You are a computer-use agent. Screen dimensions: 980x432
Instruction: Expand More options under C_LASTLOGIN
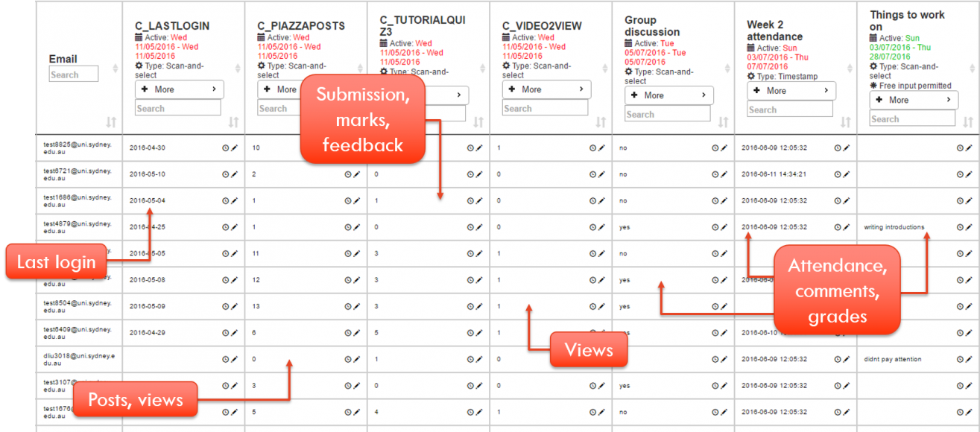tap(179, 89)
